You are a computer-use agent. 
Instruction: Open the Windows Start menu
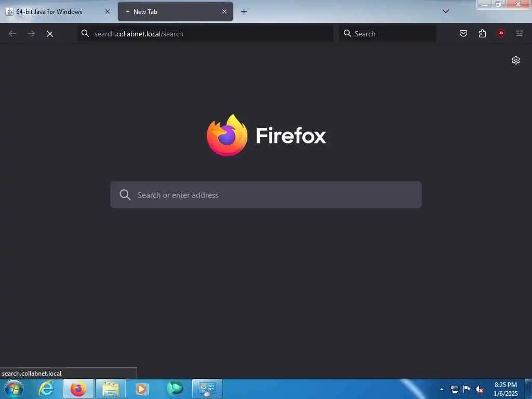click(x=14, y=389)
